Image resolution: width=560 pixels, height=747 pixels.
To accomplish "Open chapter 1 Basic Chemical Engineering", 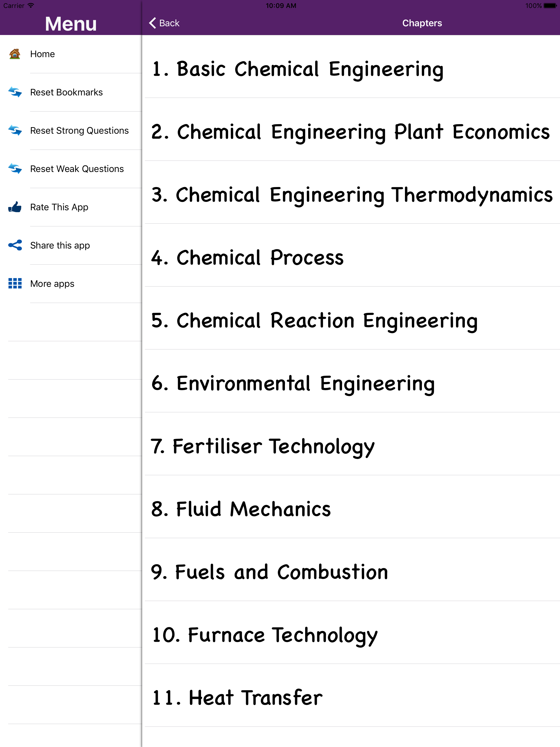I will point(297,69).
